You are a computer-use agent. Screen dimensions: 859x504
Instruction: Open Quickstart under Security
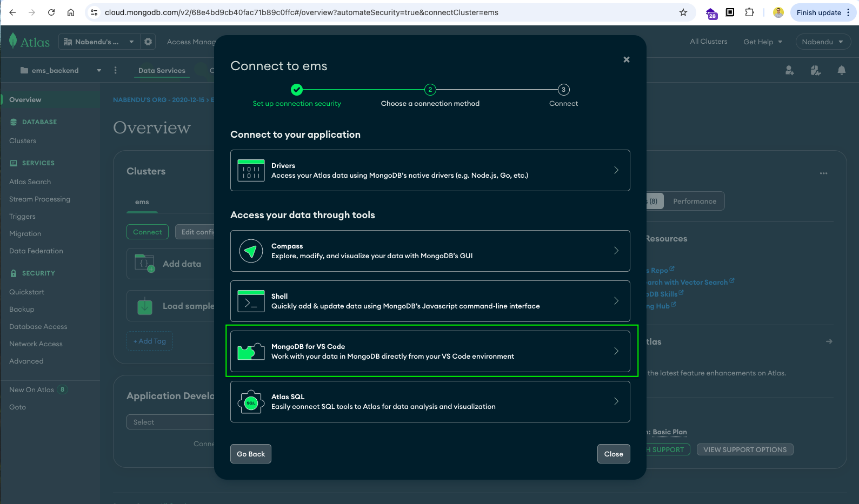[x=26, y=292]
